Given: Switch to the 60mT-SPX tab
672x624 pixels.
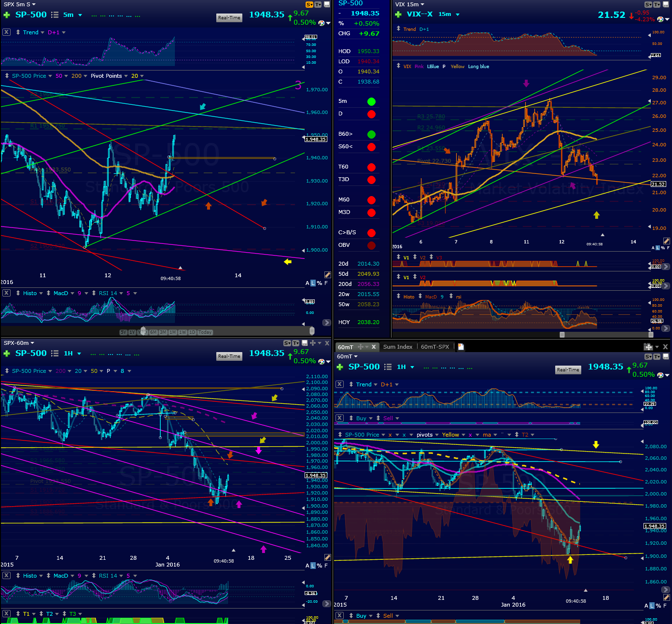Looking at the screenshot, I should (x=435, y=347).
